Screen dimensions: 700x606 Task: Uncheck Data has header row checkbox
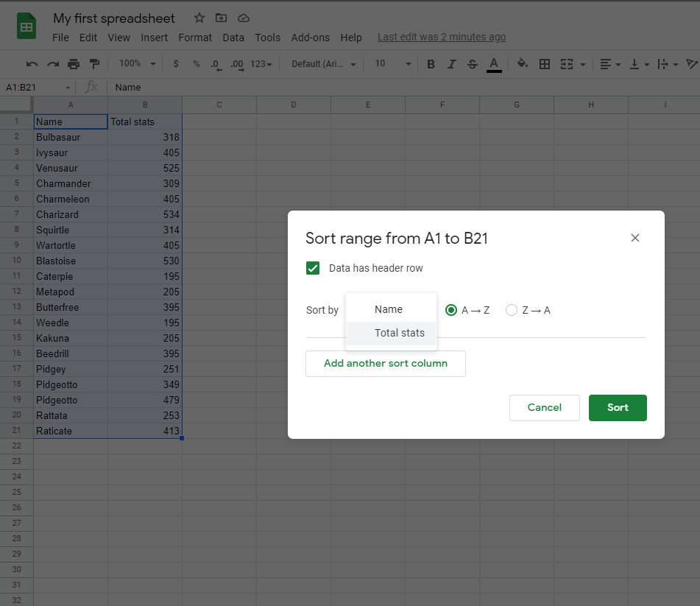point(313,268)
